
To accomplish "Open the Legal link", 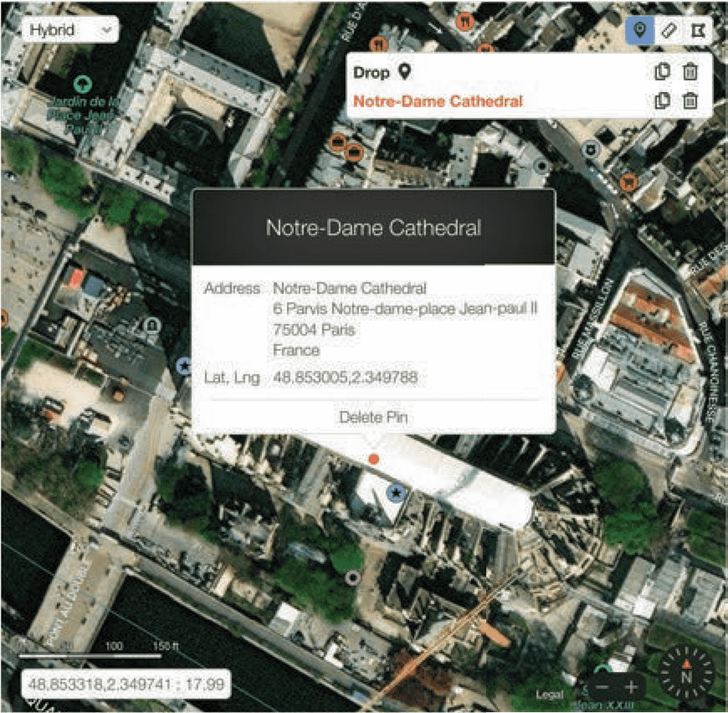I will tap(549, 695).
